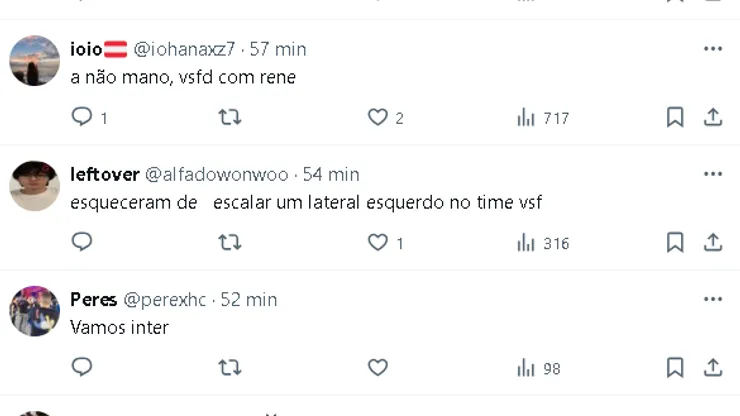Open more options on leftover's tweet

pyautogui.click(x=713, y=174)
